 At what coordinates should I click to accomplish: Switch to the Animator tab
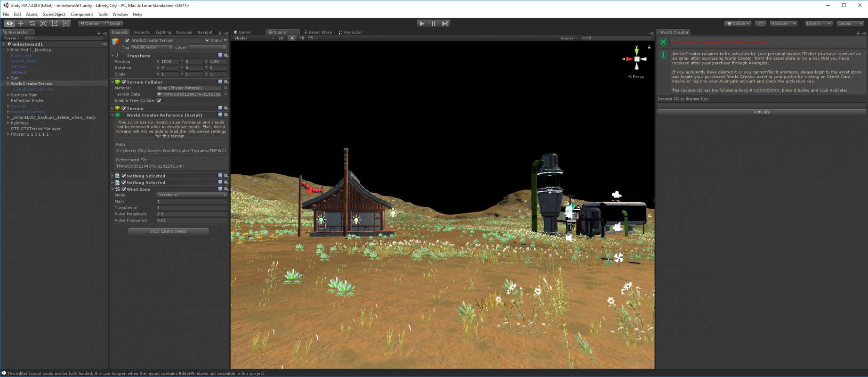351,33
